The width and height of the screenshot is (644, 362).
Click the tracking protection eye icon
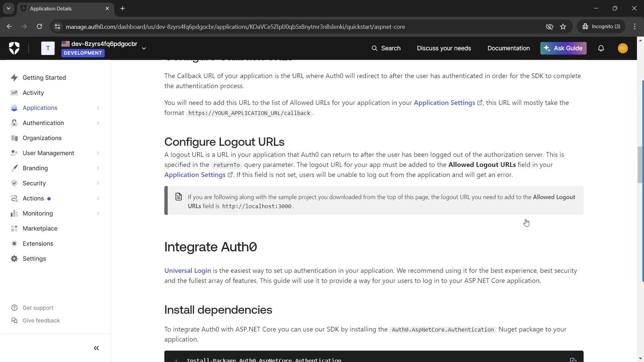click(x=549, y=26)
